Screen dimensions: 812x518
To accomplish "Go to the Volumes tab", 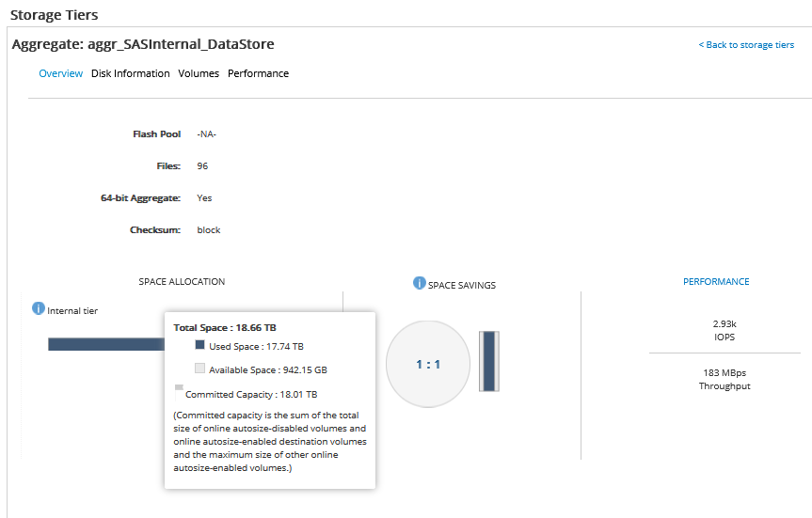I will click(x=199, y=73).
